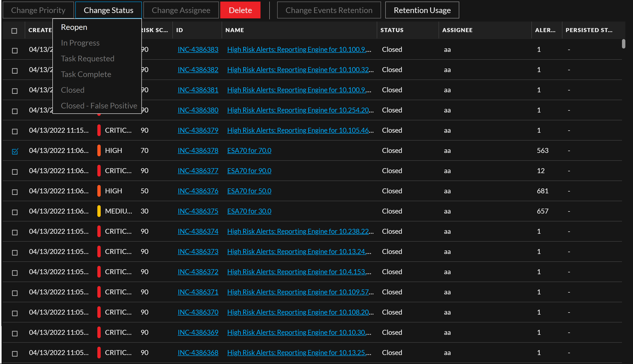Screen dimensions: 633x364
Task: Toggle the select-all header checkbox
Action: click(x=14, y=31)
